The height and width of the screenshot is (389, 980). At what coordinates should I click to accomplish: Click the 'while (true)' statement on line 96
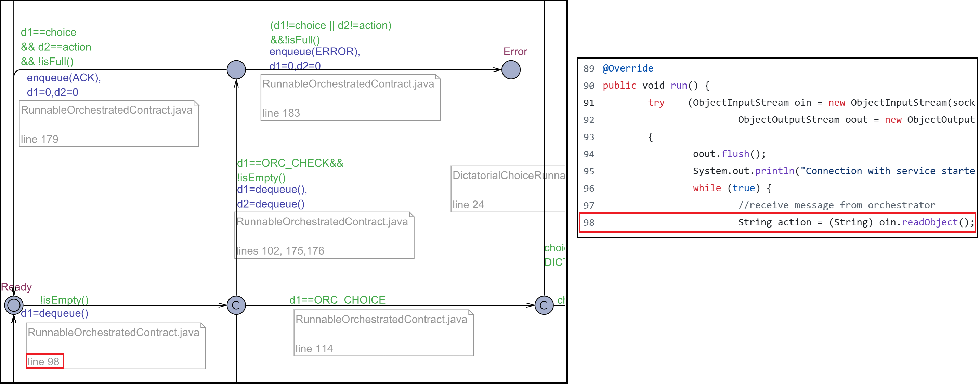(x=726, y=188)
